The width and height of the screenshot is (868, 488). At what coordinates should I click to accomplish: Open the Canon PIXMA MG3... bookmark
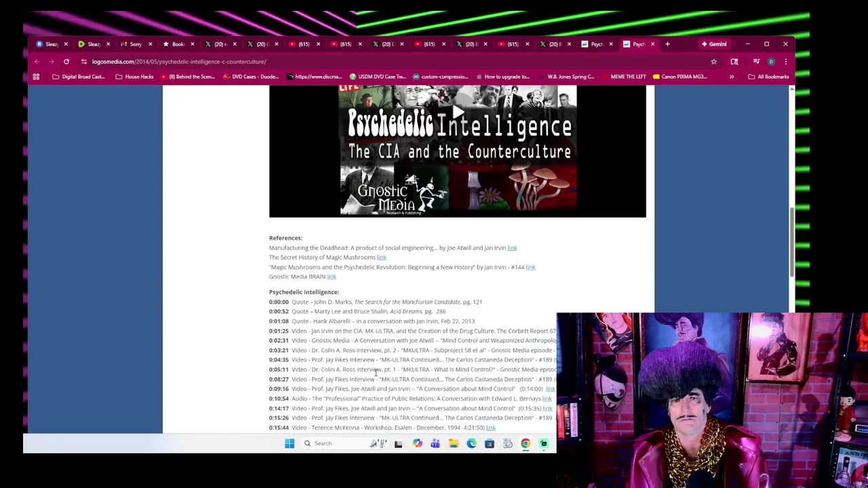[x=679, y=77]
